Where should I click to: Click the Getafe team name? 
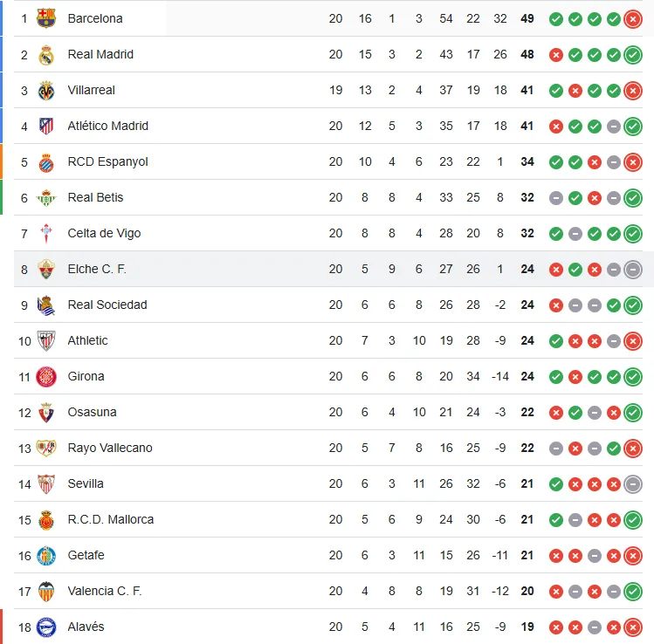86,555
